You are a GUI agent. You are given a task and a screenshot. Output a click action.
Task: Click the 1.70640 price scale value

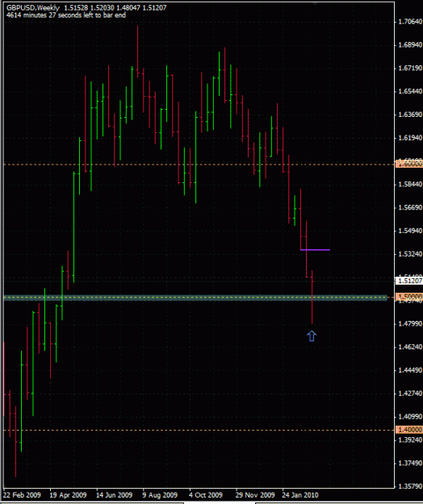click(410, 22)
